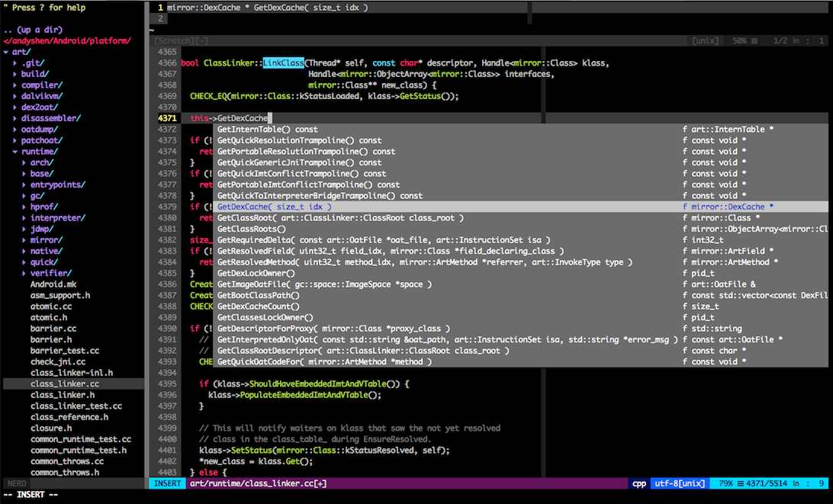
Task: Choose GetDexCache( size_t idx ) completion
Action: (520, 207)
